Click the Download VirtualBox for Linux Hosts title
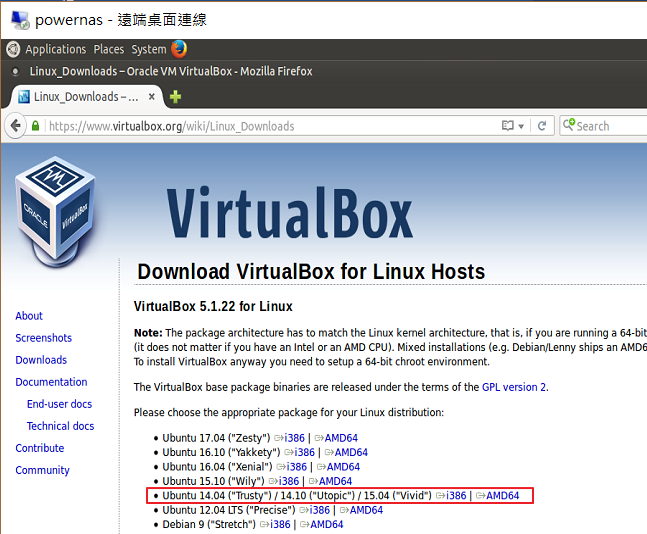The height and width of the screenshot is (534, 647). [311, 272]
